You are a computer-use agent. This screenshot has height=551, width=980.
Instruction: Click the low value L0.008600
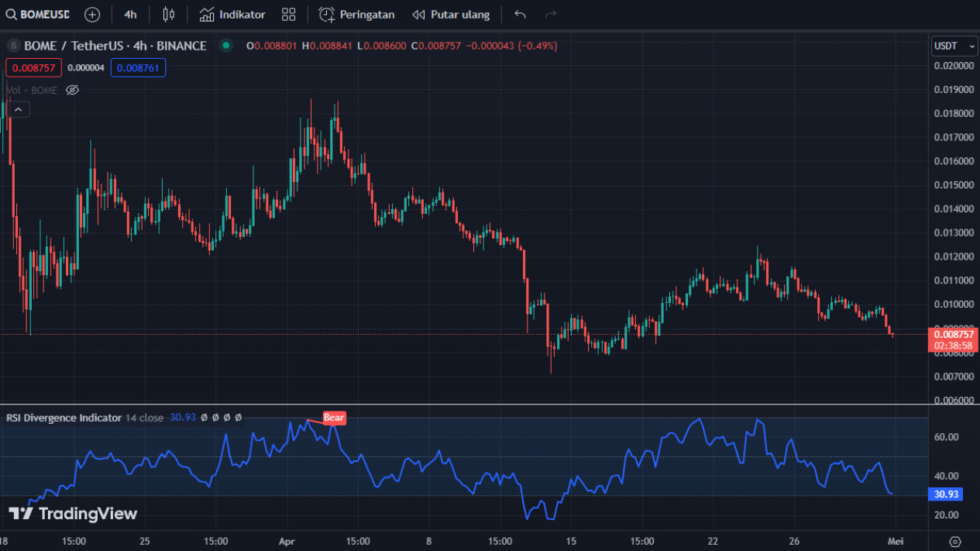coord(382,46)
